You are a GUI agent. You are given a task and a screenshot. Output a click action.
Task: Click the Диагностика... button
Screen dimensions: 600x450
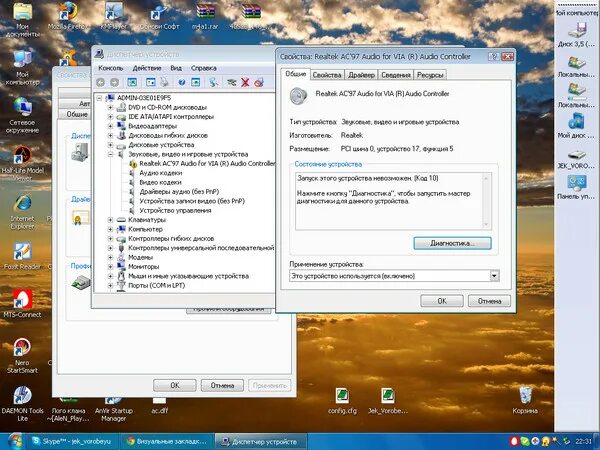pos(452,243)
